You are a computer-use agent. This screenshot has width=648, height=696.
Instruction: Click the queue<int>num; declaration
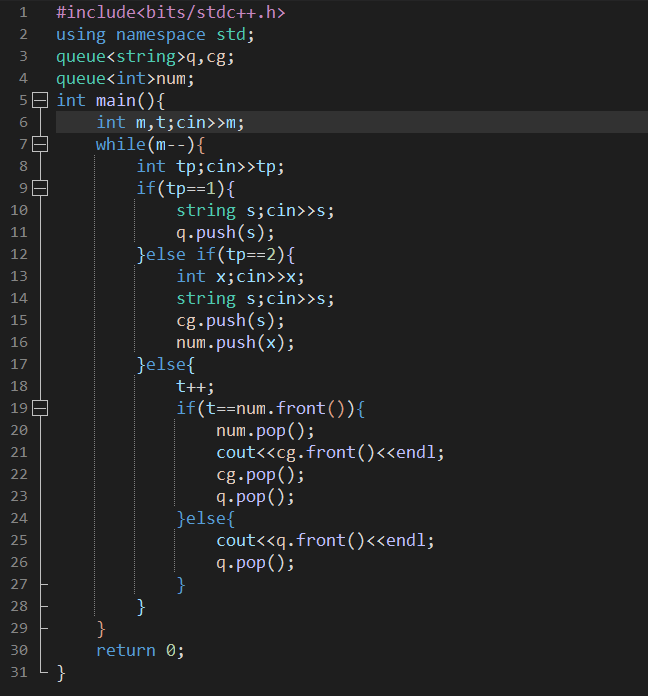(125, 79)
